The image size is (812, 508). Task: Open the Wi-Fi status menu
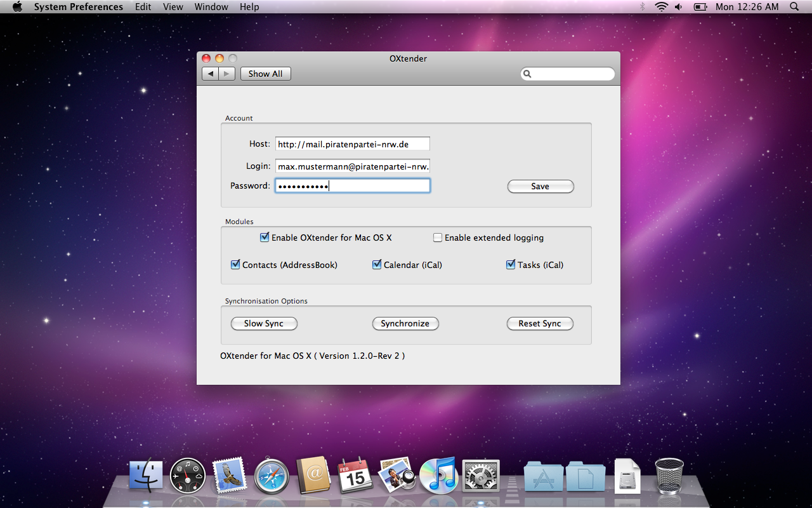click(x=662, y=7)
